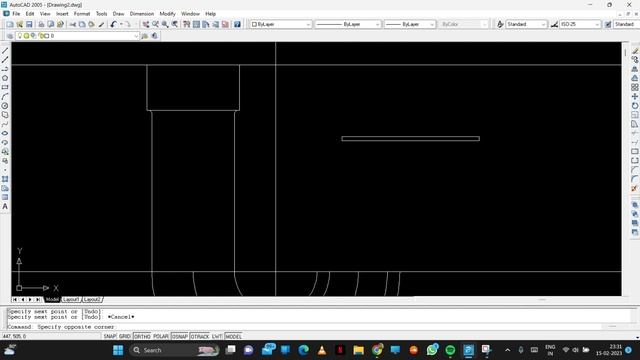Click the Explode modify tool
Image resolution: width=640 pixels, height=360 pixels.
635,189
